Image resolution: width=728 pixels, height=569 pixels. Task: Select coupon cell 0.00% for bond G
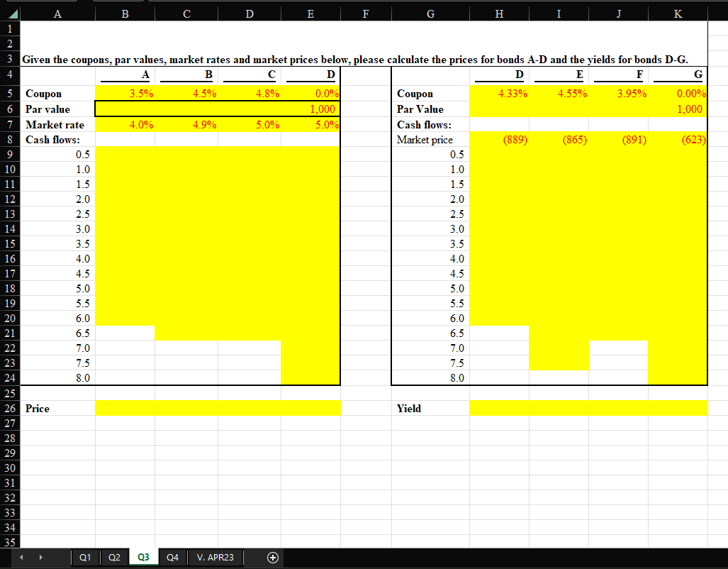[x=678, y=94]
